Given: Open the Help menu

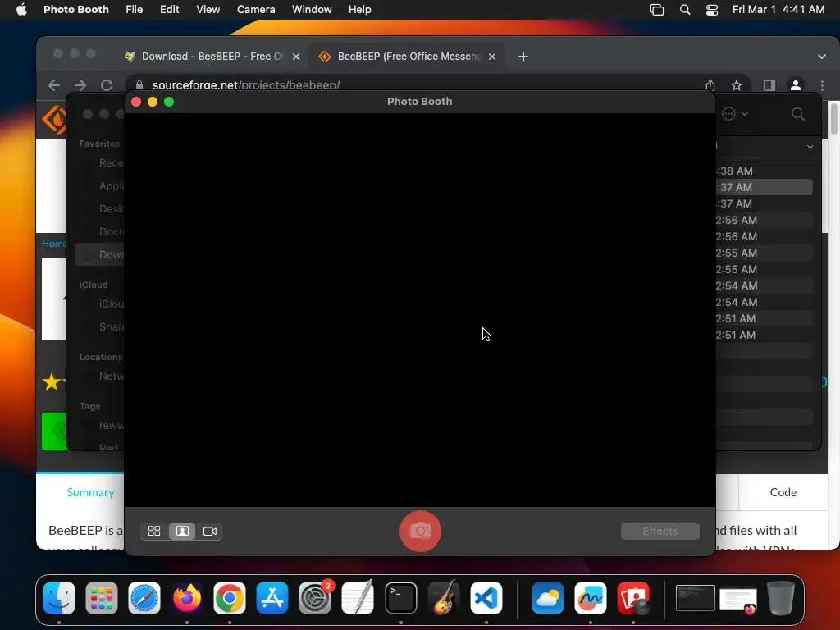Looking at the screenshot, I should point(359,10).
